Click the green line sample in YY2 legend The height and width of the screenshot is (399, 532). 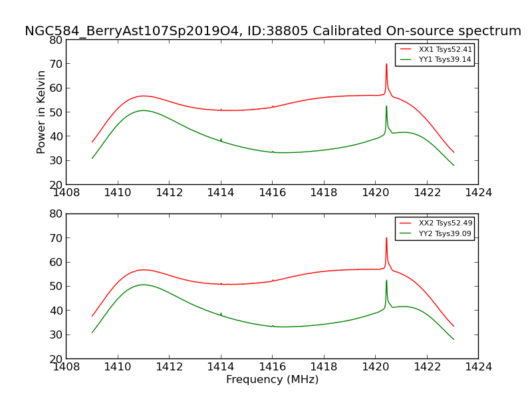click(406, 233)
